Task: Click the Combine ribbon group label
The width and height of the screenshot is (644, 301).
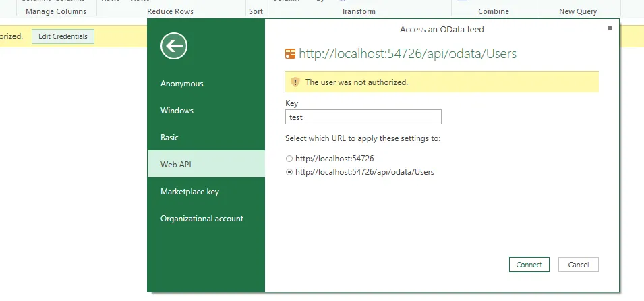Action: [494, 11]
